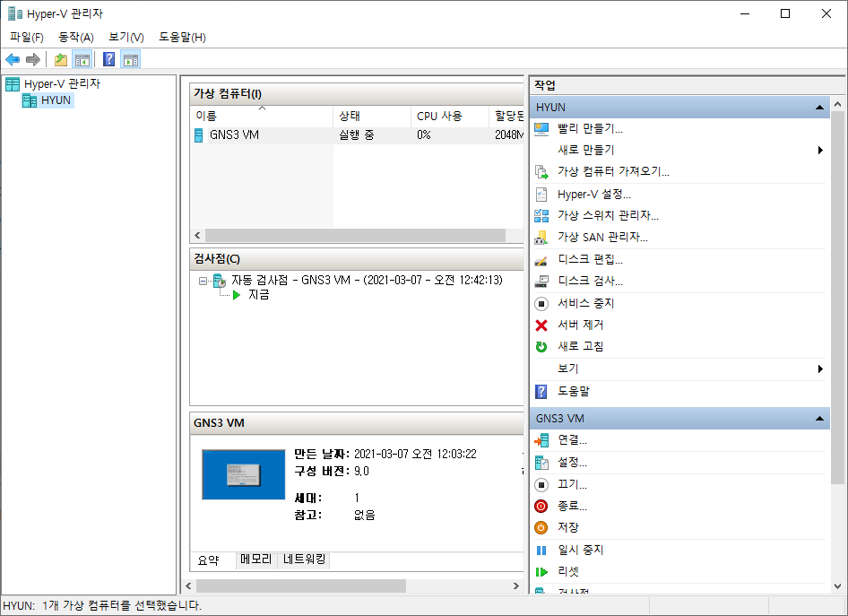This screenshot has height=616, width=848.
Task: Click the 리셋 reset icon
Action: [x=541, y=572]
